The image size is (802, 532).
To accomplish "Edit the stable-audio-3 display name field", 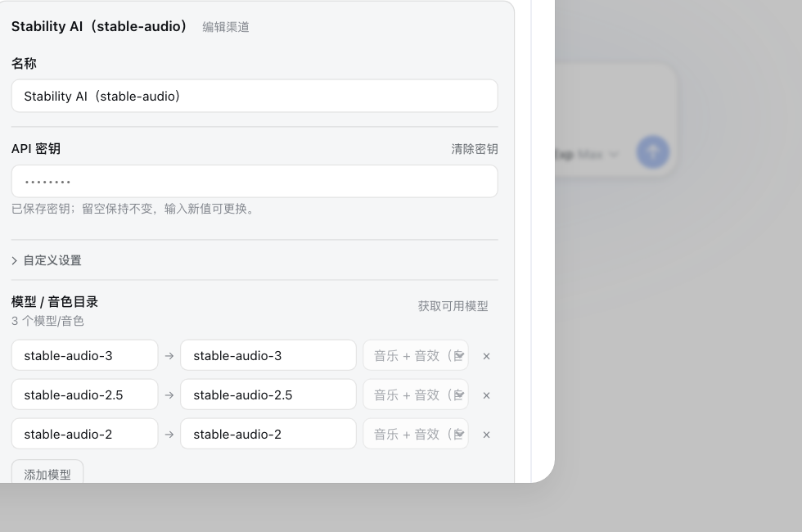I will click(268, 355).
